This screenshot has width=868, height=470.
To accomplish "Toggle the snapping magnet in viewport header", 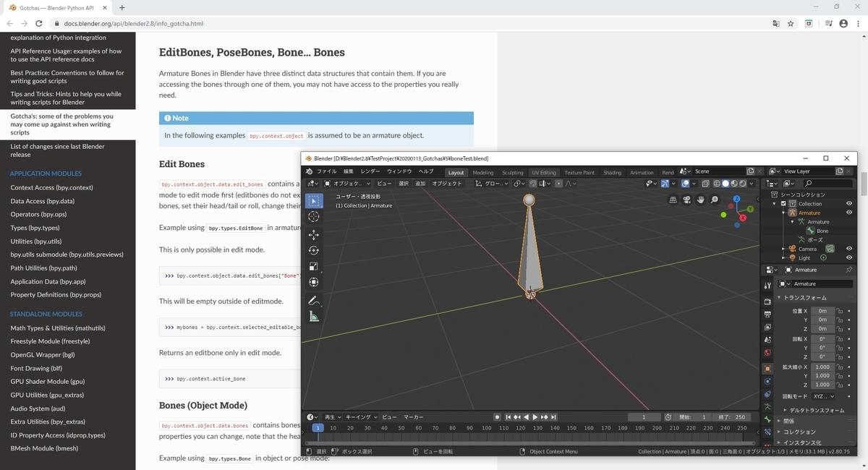I will pyautogui.click(x=533, y=184).
